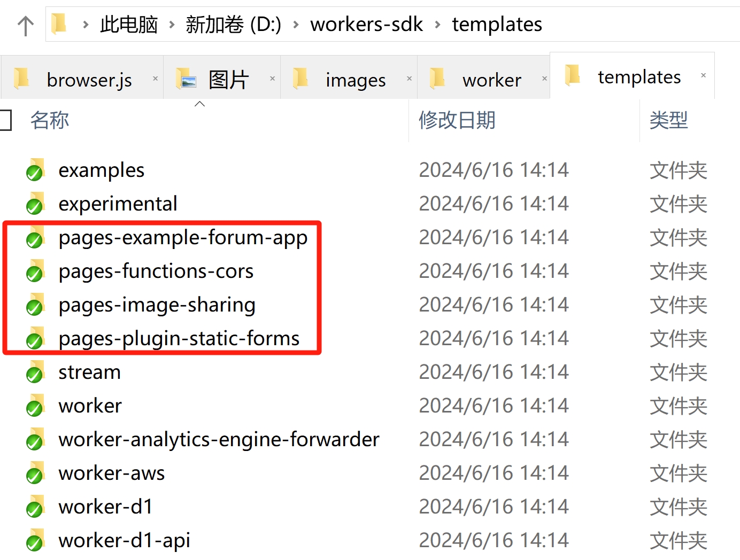Click the folder icon in the address bar

[60, 24]
